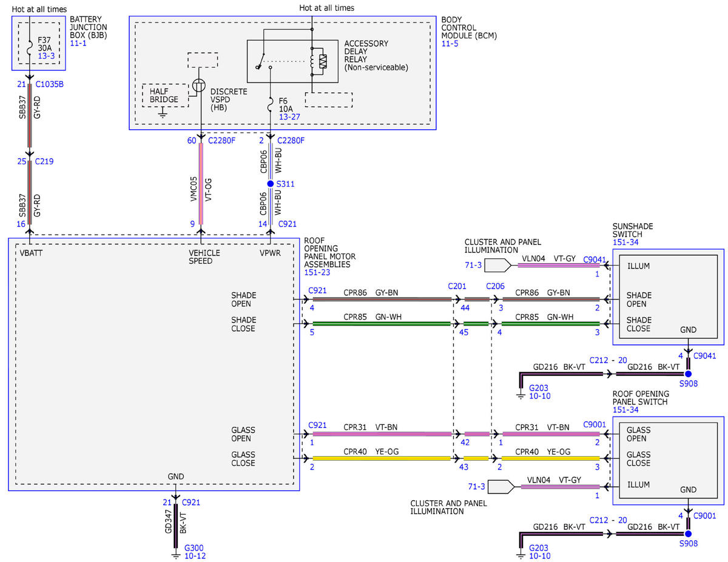This screenshot has height=562, width=728.
Task: Click the BATTERY JUNCTION BOX (BJB) title
Action: click(x=89, y=27)
